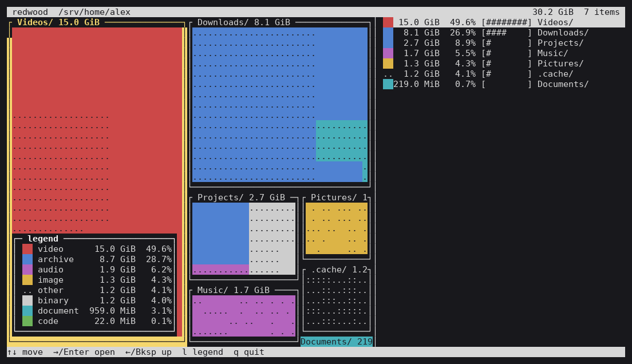Click the ↑↓ move hint in status bar
The image size is (632, 364).
[25, 353]
